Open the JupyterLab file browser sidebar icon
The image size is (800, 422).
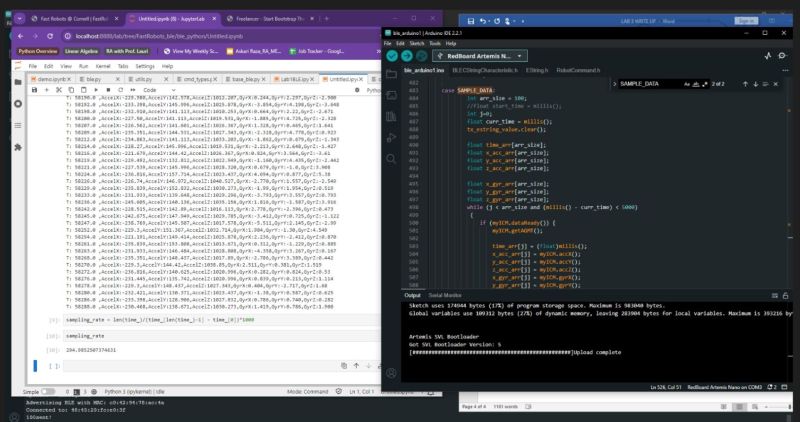pyautogui.click(x=18, y=82)
